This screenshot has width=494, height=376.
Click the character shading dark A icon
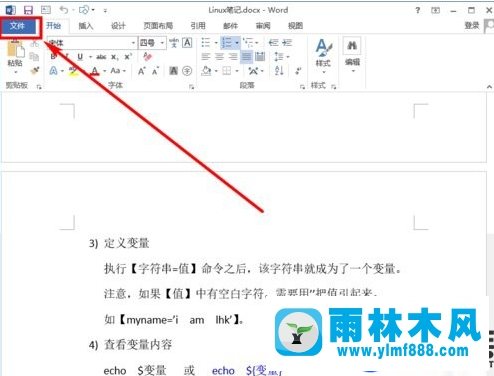pyautogui.click(x=173, y=71)
